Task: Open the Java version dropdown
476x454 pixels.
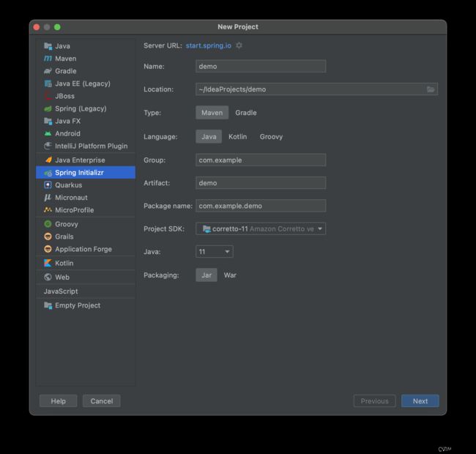Action: click(x=215, y=252)
